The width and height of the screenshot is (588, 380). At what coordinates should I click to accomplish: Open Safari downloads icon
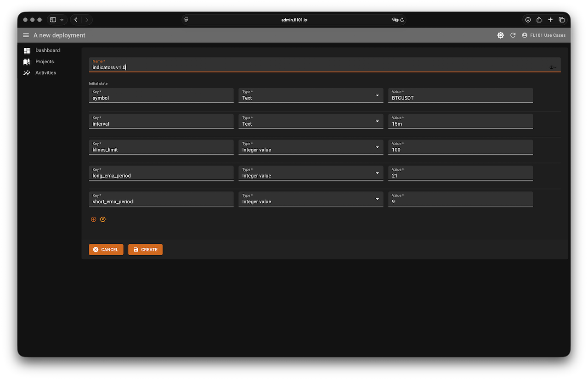(x=528, y=20)
